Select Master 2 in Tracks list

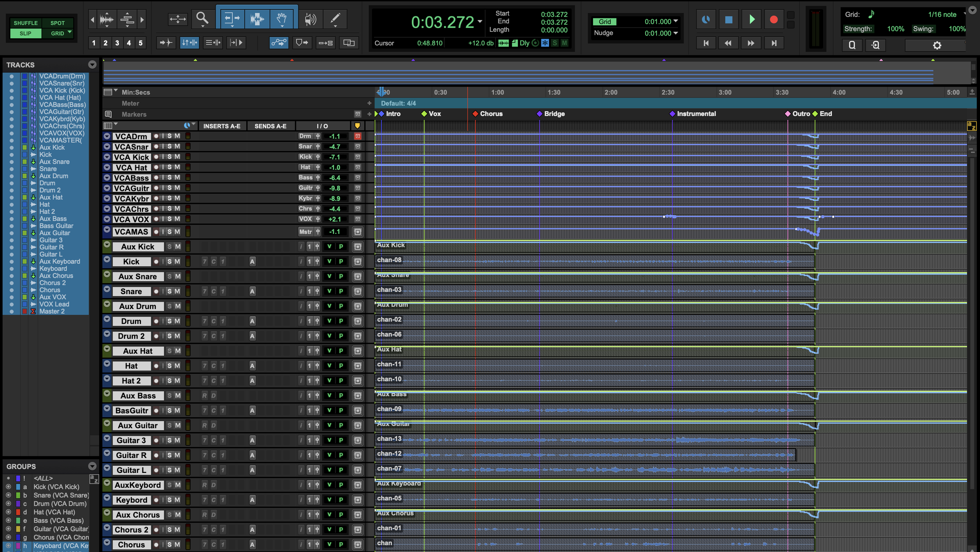click(52, 311)
